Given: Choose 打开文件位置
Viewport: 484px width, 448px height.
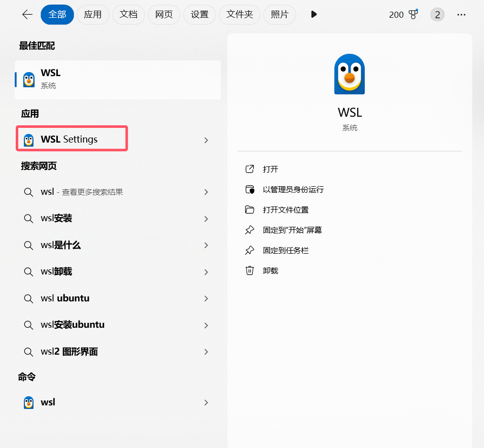Looking at the screenshot, I should pyautogui.click(x=286, y=210).
